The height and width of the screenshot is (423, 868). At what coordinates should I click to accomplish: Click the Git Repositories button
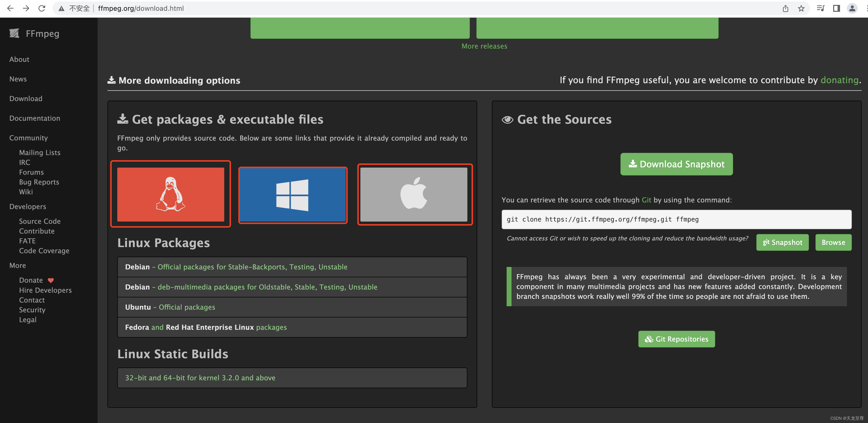click(676, 339)
